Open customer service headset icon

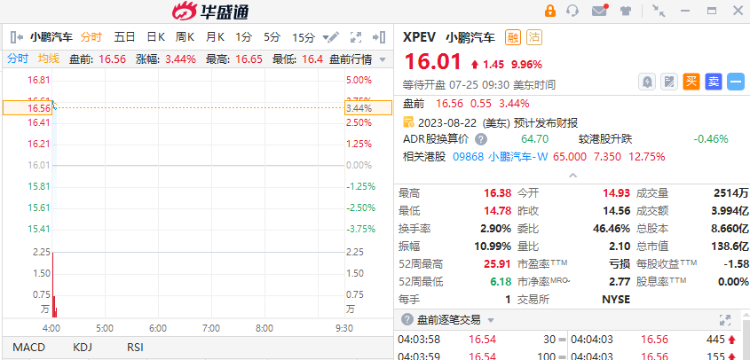[x=572, y=11]
